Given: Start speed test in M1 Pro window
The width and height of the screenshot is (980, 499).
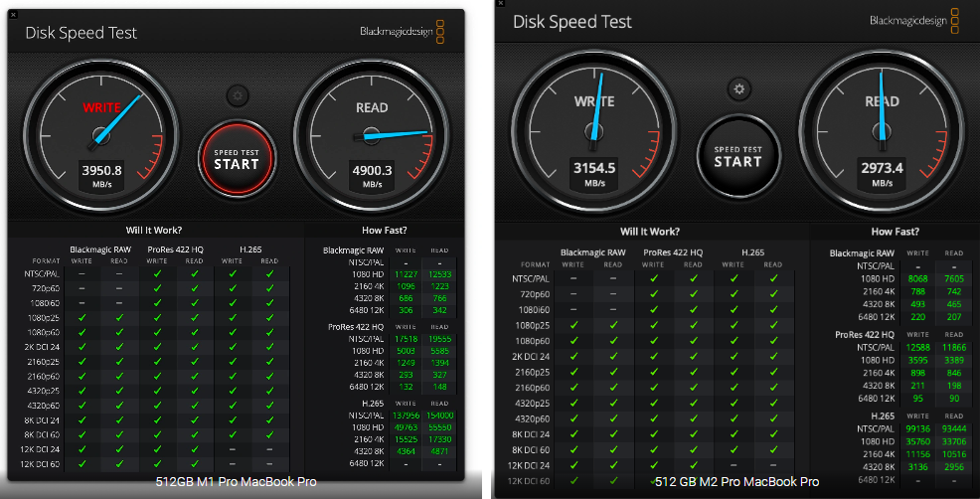Looking at the screenshot, I should click(x=237, y=159).
